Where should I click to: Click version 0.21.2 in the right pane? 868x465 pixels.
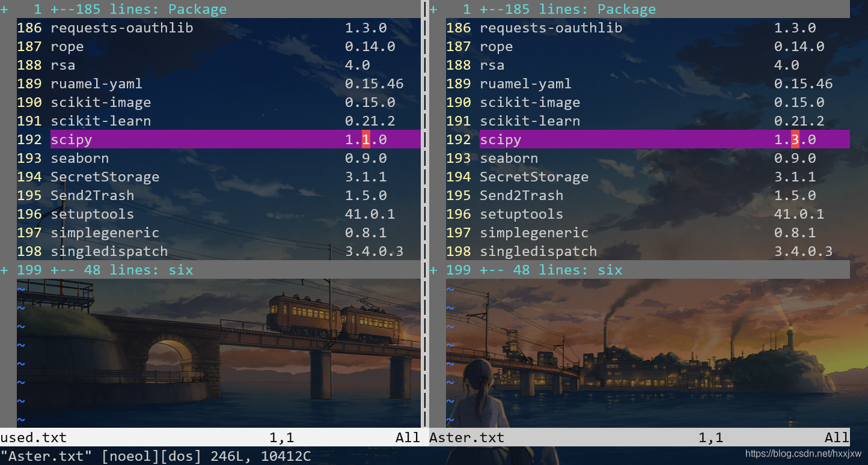[x=799, y=121]
